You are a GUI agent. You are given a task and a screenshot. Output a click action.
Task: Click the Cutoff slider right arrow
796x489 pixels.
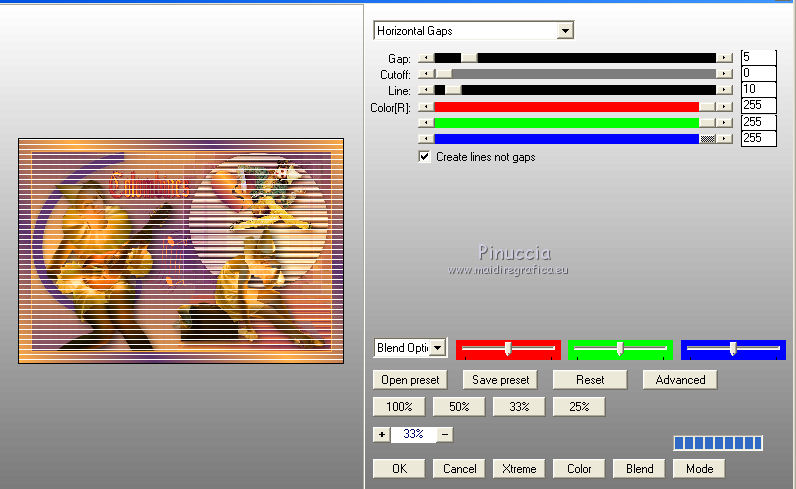[x=724, y=74]
